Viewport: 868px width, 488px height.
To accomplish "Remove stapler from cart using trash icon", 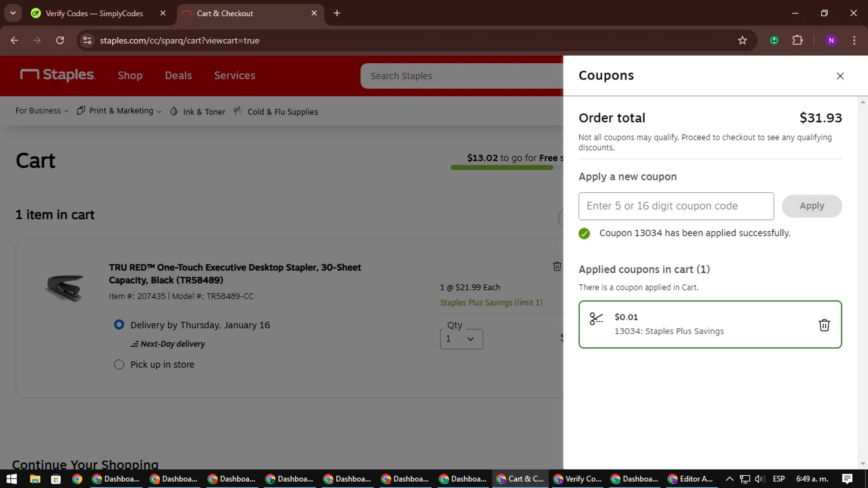I will click(x=557, y=266).
